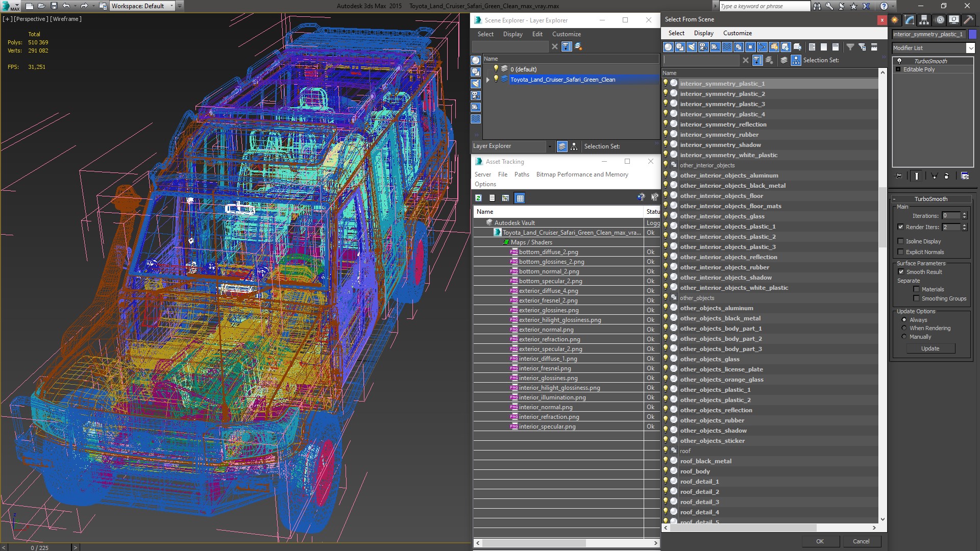
Task: Toggle Display Lights filter in Select From Scene
Action: pyautogui.click(x=692, y=47)
